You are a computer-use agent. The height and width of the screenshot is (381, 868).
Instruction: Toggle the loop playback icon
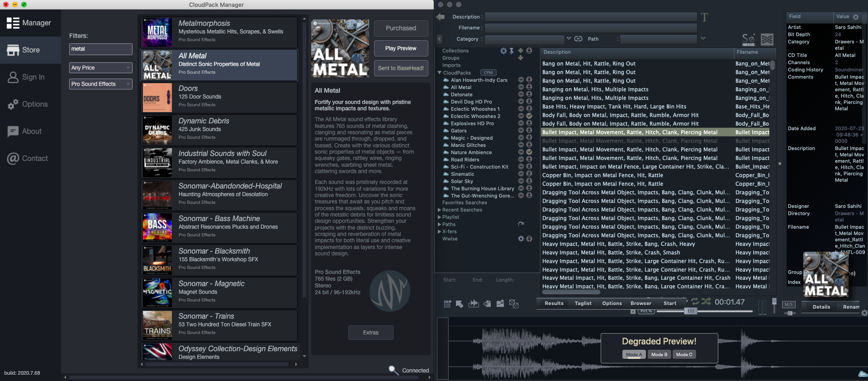[695, 301]
